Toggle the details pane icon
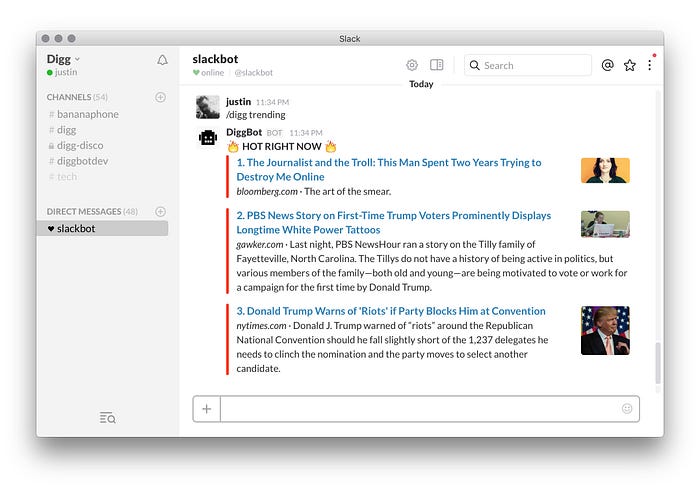 click(437, 65)
